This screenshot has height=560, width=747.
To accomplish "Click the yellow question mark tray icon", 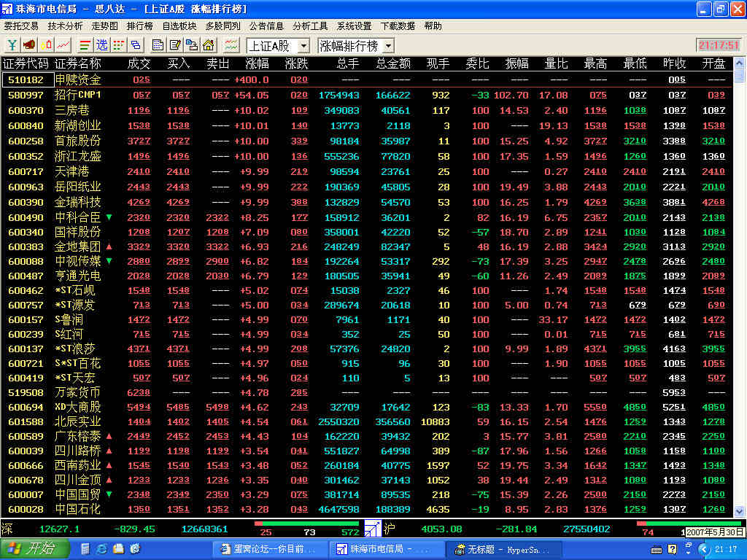I will click(x=672, y=550).
